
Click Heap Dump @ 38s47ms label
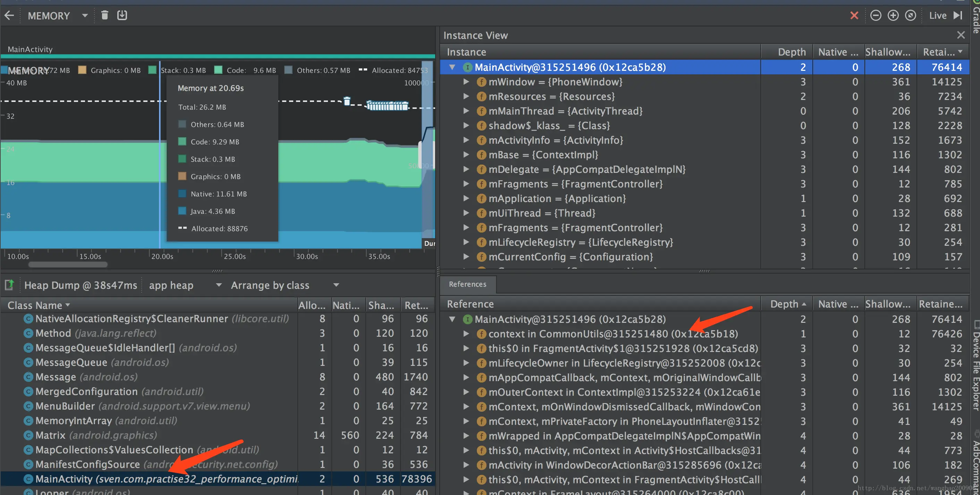pyautogui.click(x=80, y=285)
